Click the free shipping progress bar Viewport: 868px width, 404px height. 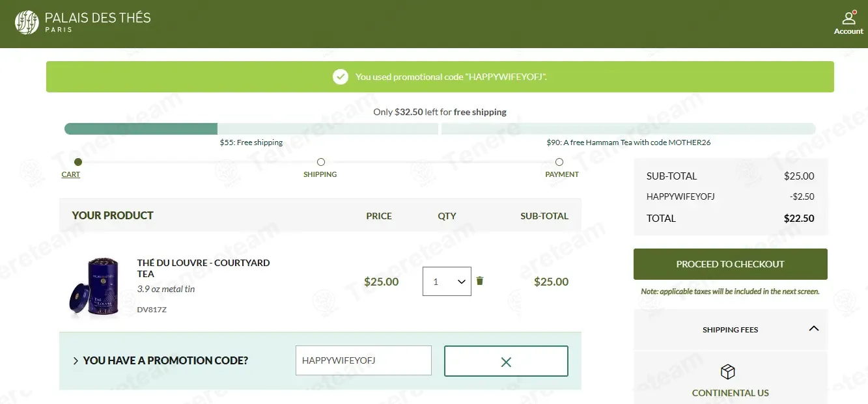coord(251,129)
